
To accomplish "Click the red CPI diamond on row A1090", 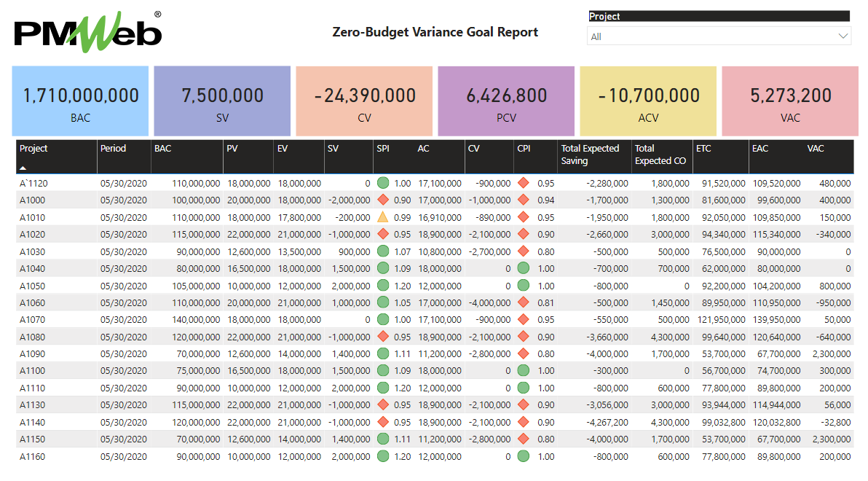I will point(523,353).
